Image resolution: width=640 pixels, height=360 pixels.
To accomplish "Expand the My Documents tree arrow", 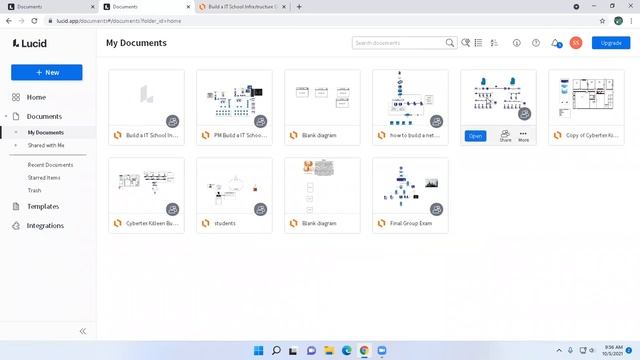I will point(16,132).
